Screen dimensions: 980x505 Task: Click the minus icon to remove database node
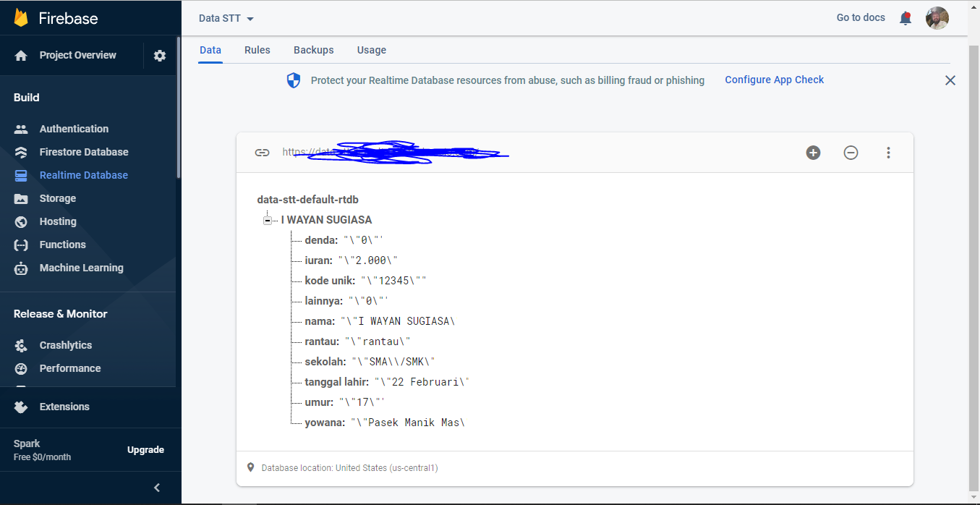tap(851, 153)
